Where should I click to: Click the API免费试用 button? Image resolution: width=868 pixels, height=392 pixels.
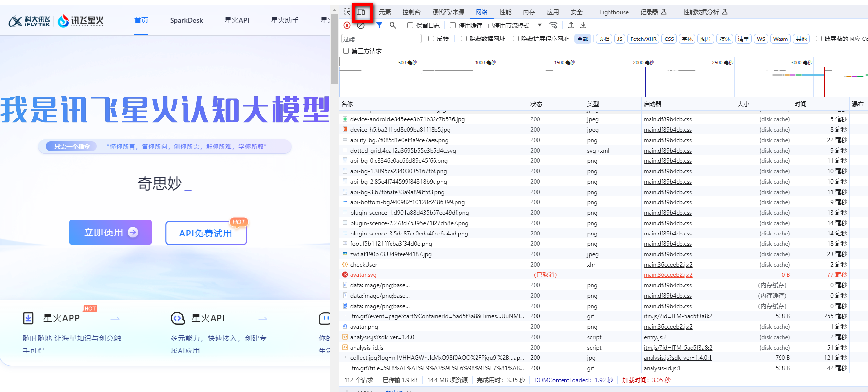[x=206, y=233]
